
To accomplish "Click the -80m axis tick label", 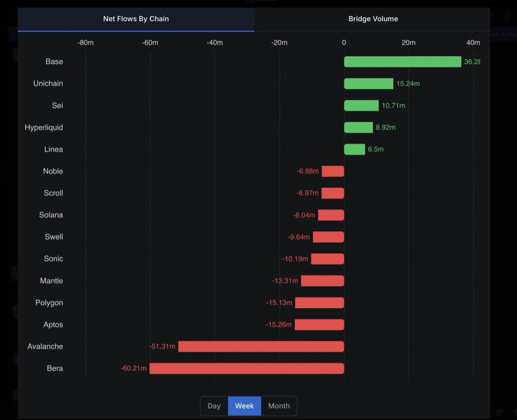I will pyautogui.click(x=85, y=43).
